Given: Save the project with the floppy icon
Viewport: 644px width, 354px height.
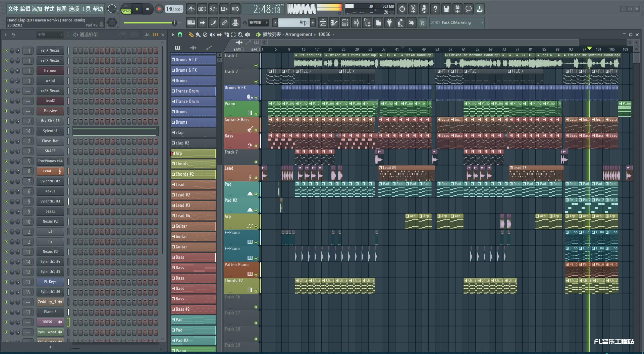Looking at the screenshot, I should (x=446, y=9).
